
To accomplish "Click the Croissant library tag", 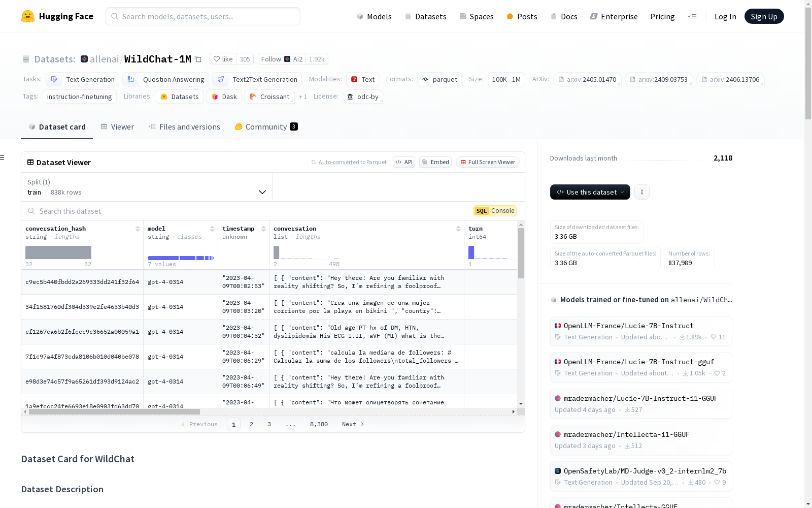I will [x=269, y=97].
